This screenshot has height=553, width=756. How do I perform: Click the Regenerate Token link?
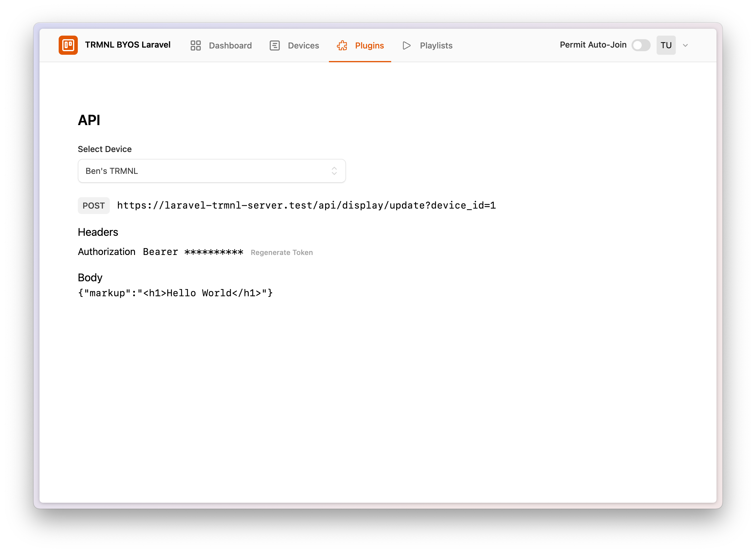pyautogui.click(x=282, y=252)
